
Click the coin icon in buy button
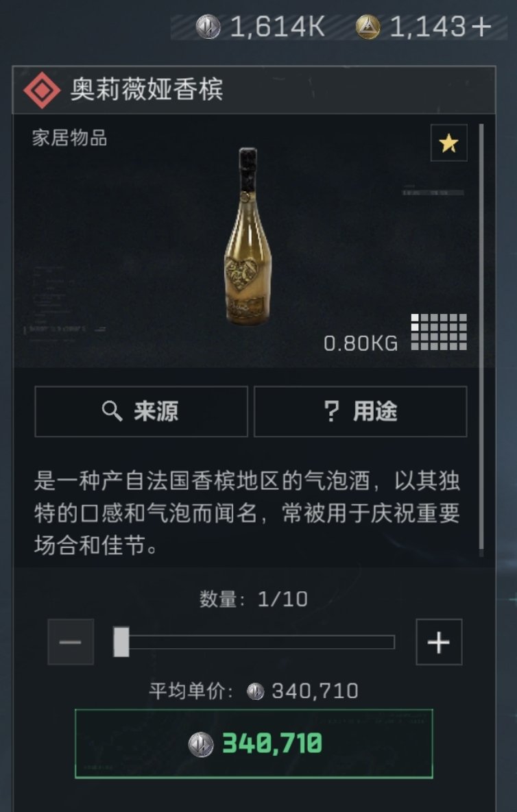(x=201, y=745)
